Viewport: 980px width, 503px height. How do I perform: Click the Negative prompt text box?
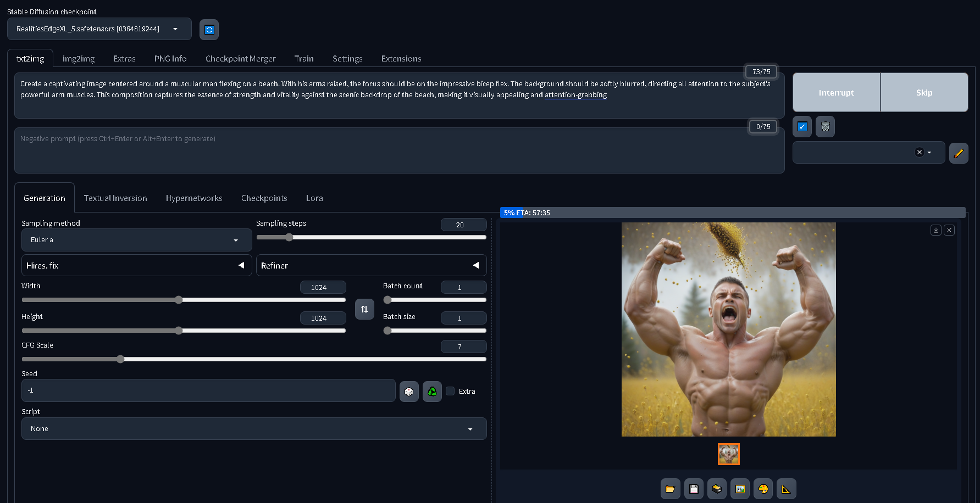click(x=400, y=150)
